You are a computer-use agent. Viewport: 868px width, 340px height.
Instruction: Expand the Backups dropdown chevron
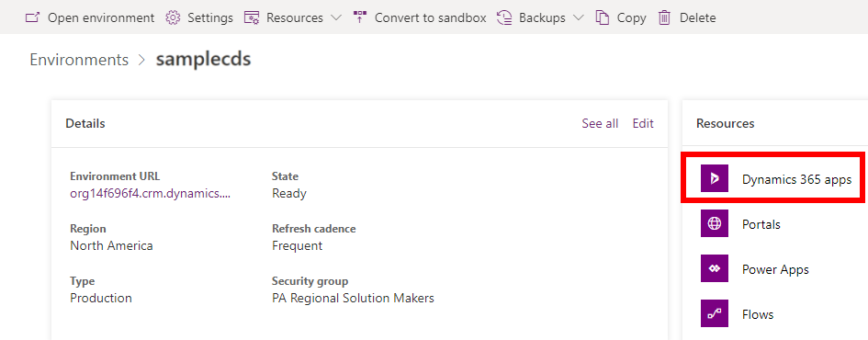578,17
